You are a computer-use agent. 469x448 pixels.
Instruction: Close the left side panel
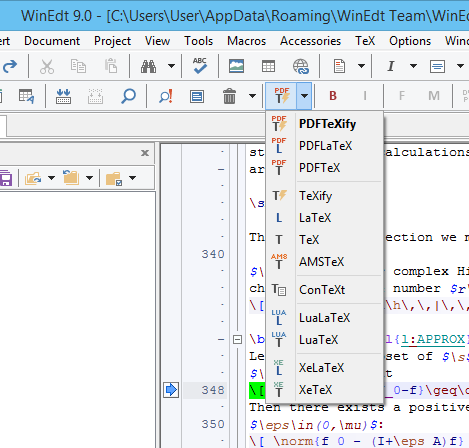145,153
